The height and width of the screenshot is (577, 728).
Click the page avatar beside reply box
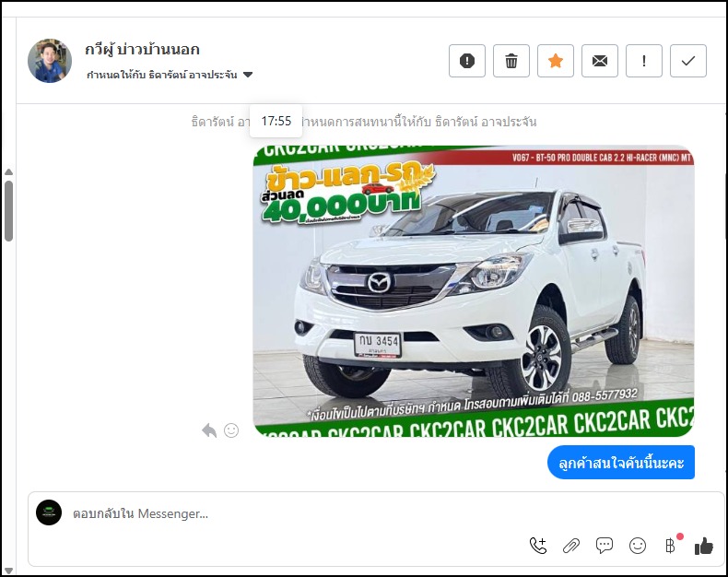(x=49, y=512)
